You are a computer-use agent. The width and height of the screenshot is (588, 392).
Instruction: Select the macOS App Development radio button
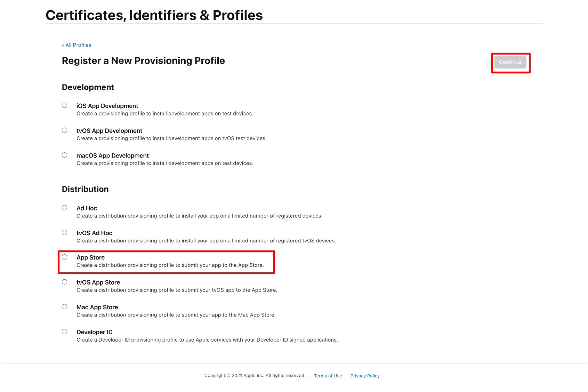(x=65, y=155)
